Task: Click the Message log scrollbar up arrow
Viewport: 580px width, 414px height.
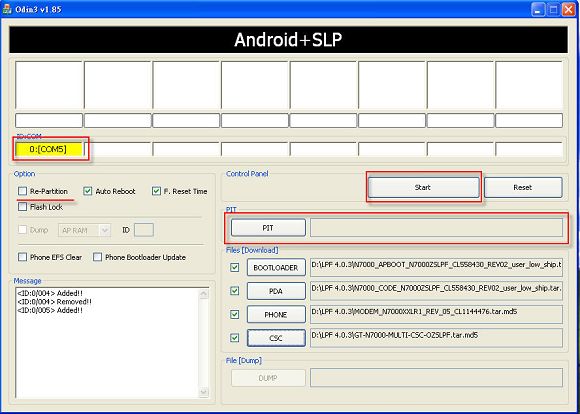Action: click(204, 294)
